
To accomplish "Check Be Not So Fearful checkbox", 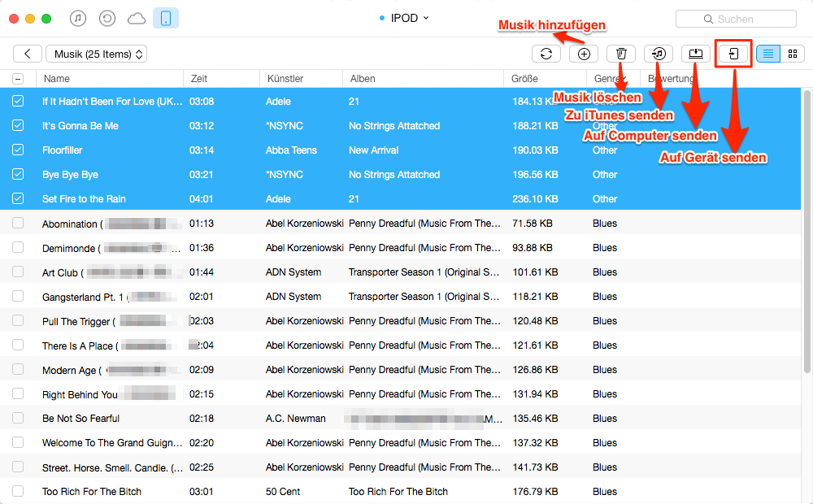I will (18, 418).
